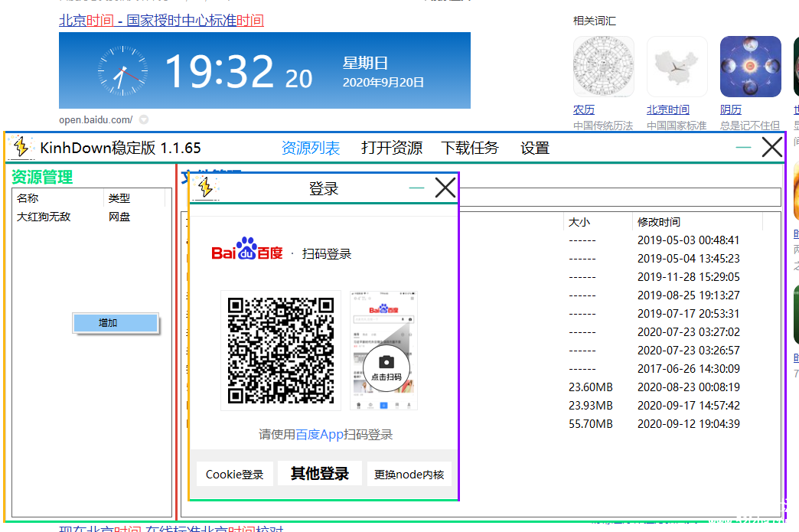The width and height of the screenshot is (799, 532).
Task: Select the 大红狗无敌 resource entry
Action: click(44, 217)
